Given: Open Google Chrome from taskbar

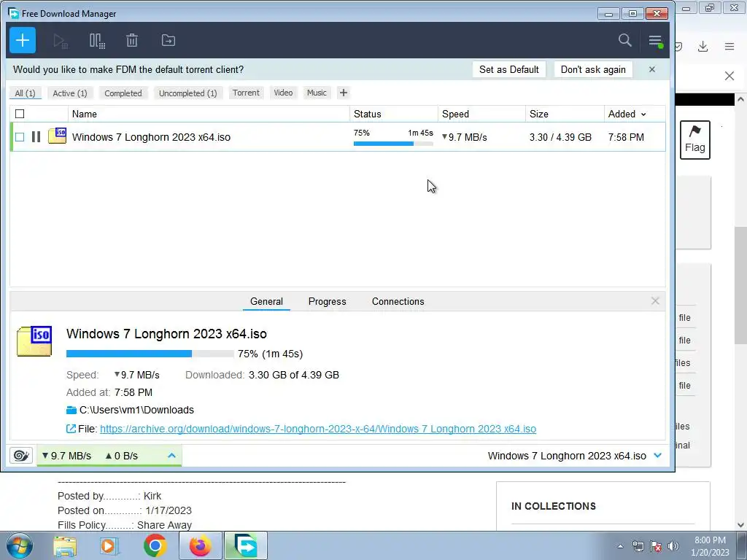Looking at the screenshot, I should tap(155, 545).
